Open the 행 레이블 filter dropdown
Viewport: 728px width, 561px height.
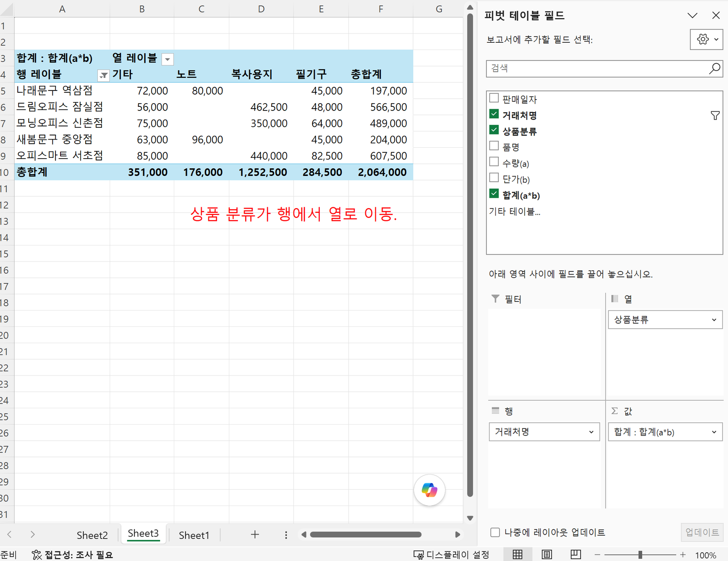pyautogui.click(x=104, y=75)
